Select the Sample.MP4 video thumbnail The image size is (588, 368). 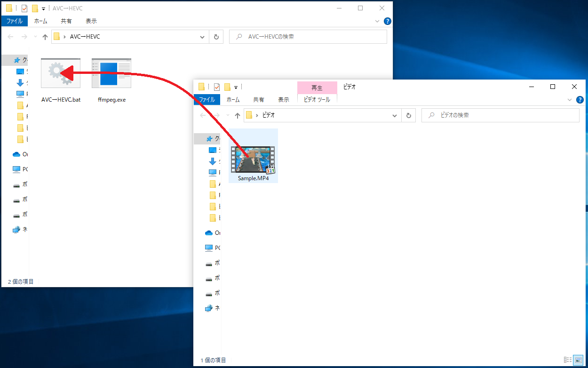click(253, 160)
